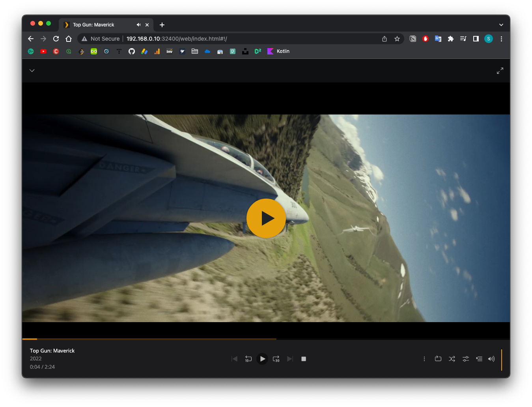Enter fullscreen player mode
The width and height of the screenshot is (532, 407).
coord(500,71)
